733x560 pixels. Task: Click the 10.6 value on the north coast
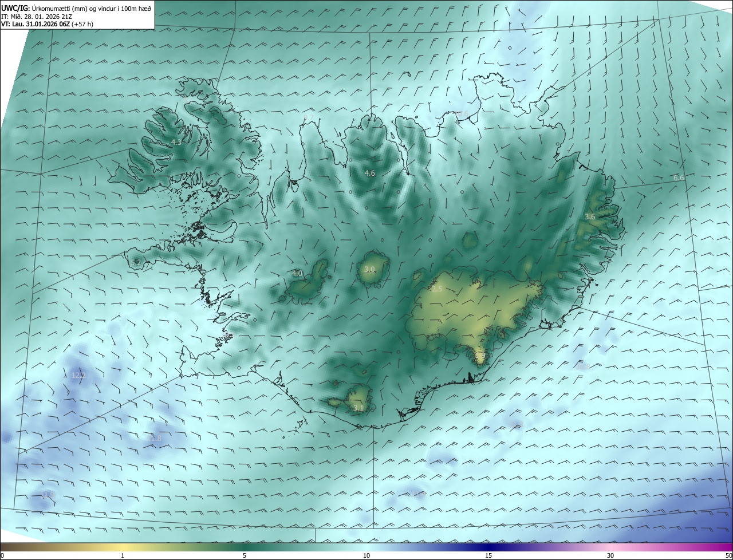[462, 113]
